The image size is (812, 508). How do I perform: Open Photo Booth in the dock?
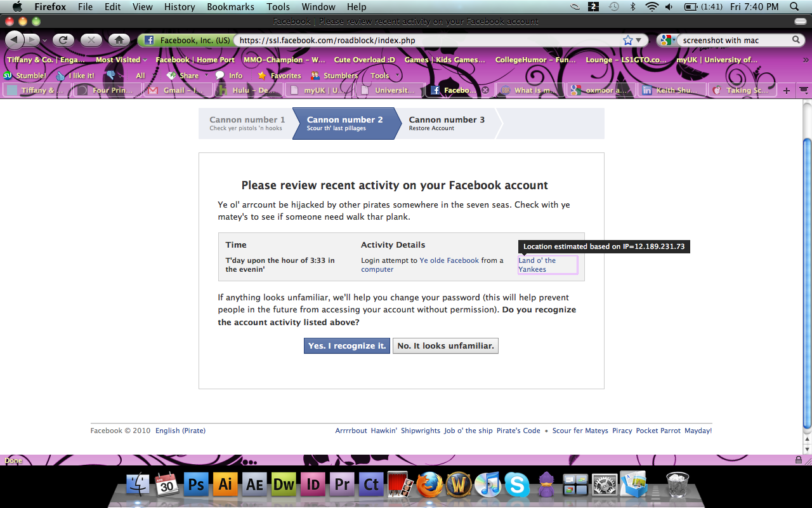(400, 485)
